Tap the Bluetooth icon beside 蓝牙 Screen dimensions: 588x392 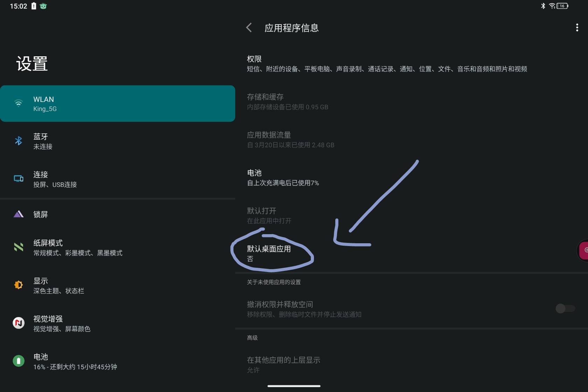pyautogui.click(x=19, y=141)
